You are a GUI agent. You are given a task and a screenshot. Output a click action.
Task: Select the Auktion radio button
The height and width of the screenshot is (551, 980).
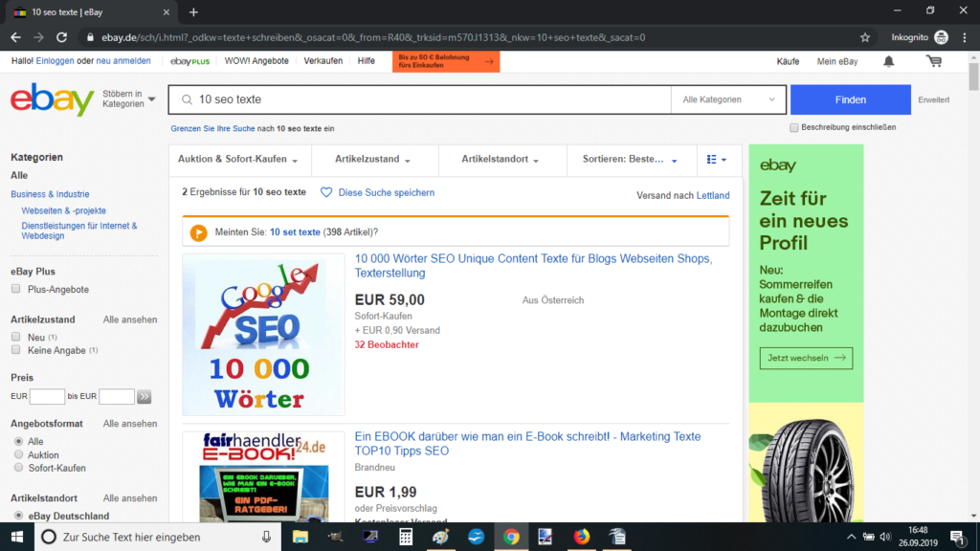pyautogui.click(x=19, y=454)
